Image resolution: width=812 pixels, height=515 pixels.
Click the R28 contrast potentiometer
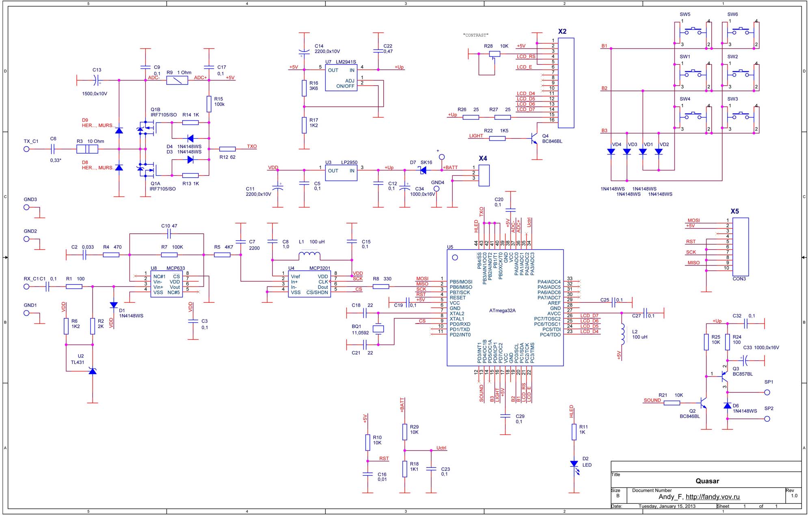pos(494,54)
